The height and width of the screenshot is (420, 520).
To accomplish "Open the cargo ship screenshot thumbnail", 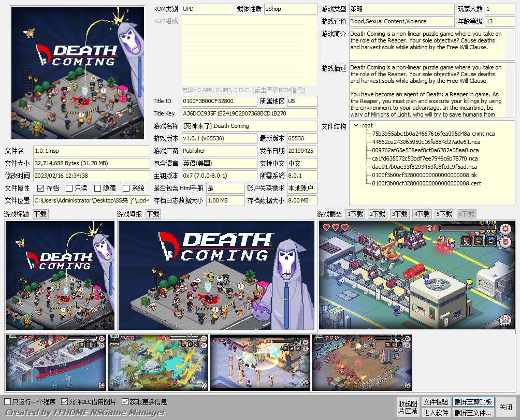I will [55, 363].
